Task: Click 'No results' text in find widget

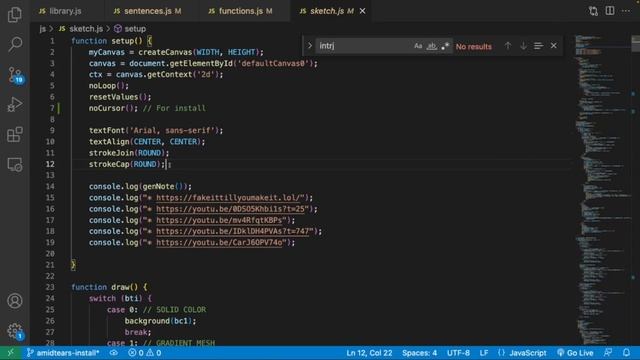Action: [x=473, y=47]
